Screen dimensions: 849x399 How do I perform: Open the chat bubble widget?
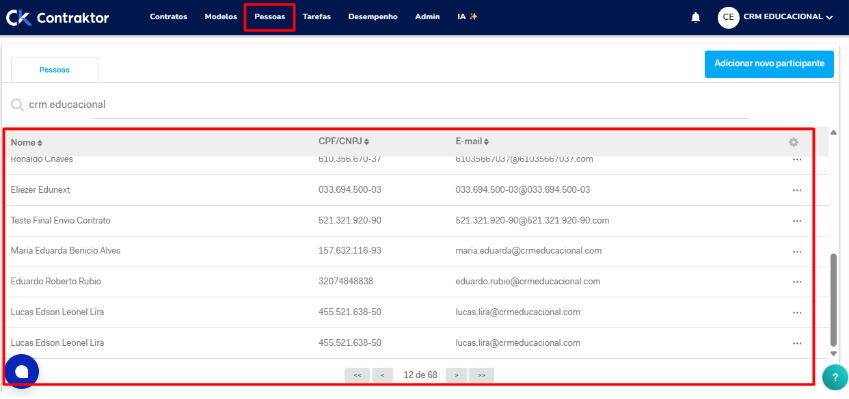pos(22,371)
